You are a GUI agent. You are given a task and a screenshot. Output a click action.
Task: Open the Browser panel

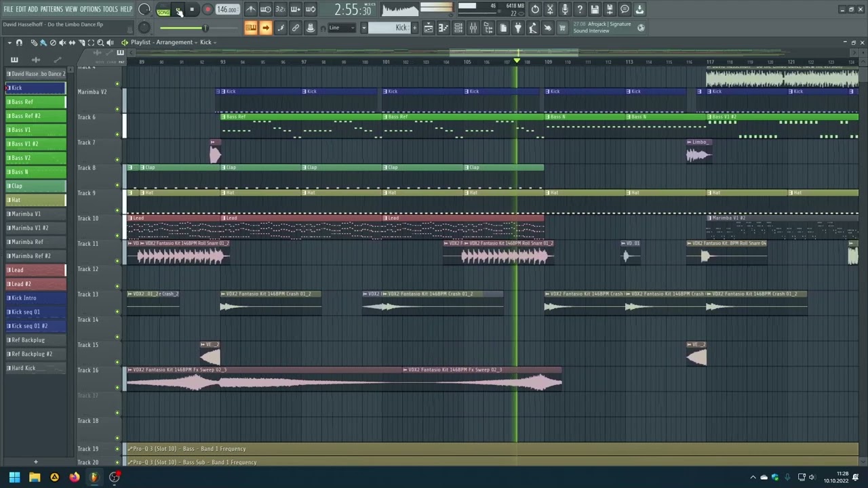point(488,28)
